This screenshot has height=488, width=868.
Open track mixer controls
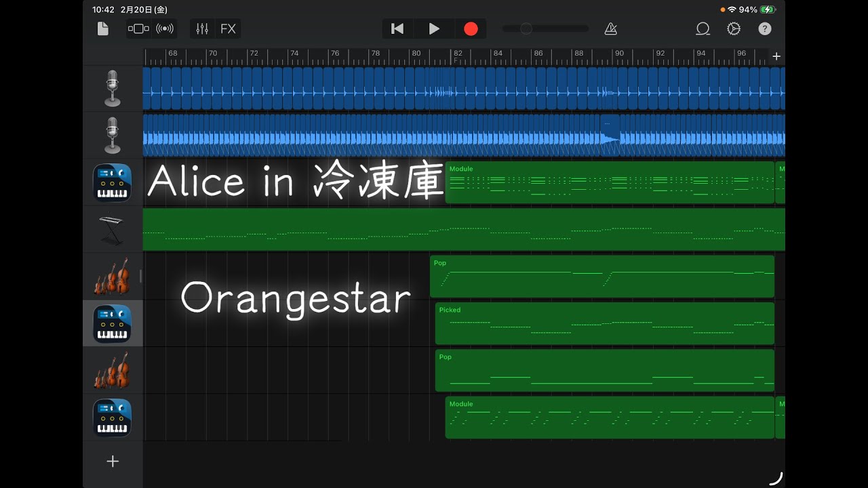tap(202, 28)
